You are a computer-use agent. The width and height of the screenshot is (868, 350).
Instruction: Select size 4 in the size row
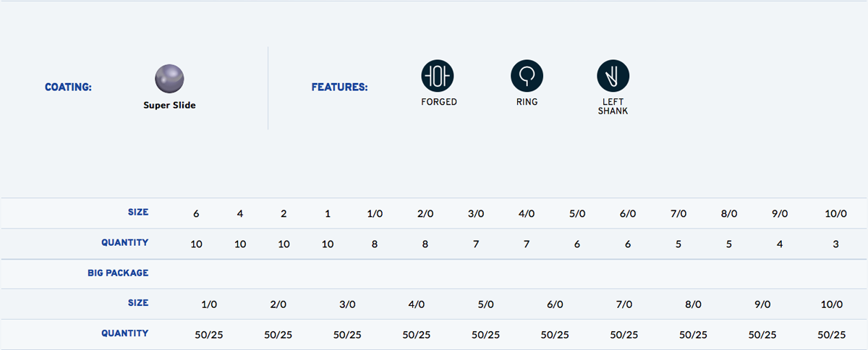pos(240,214)
